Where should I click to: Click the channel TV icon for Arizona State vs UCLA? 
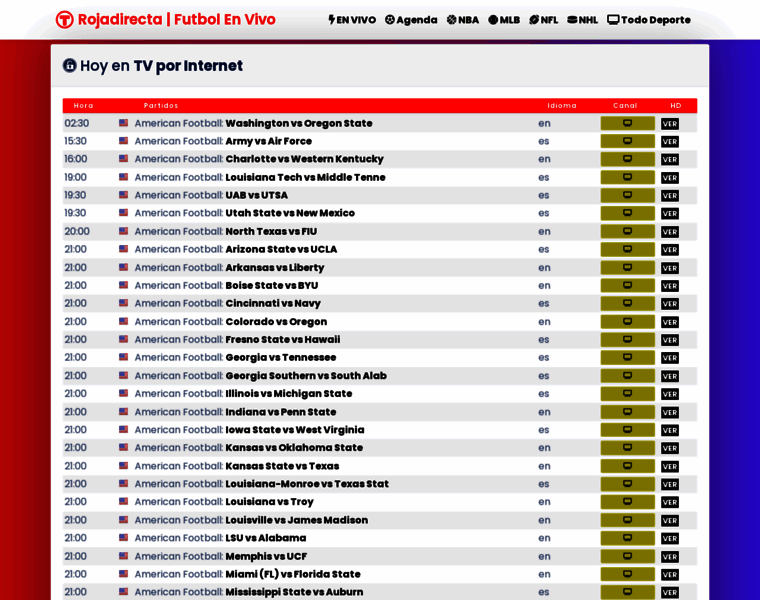[x=627, y=249]
